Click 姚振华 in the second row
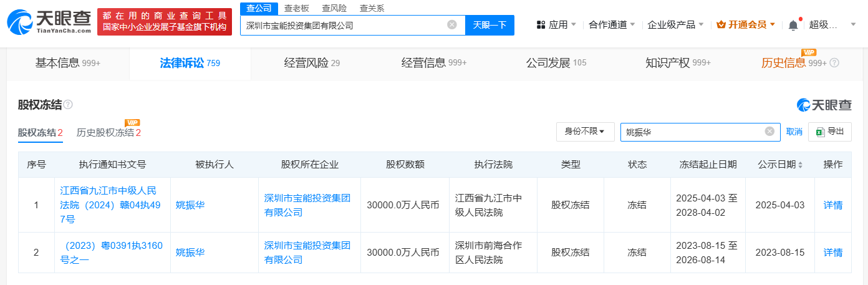868x285 pixels. click(x=190, y=253)
